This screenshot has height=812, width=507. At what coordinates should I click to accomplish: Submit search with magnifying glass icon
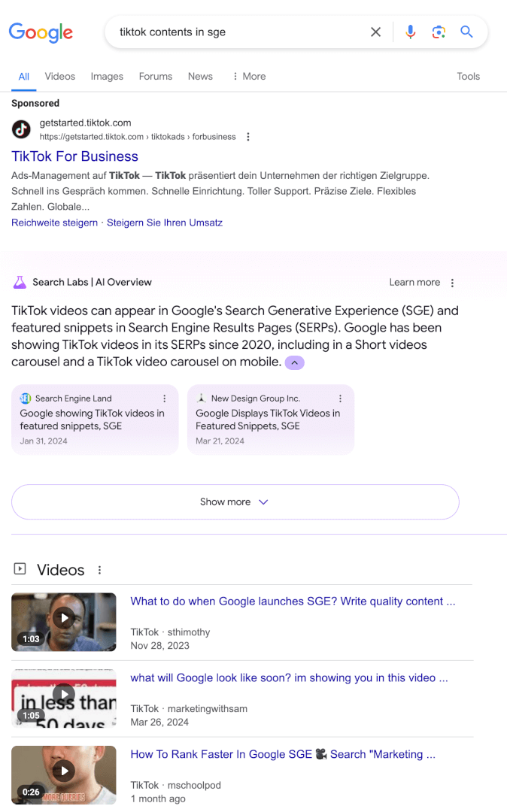tap(466, 32)
